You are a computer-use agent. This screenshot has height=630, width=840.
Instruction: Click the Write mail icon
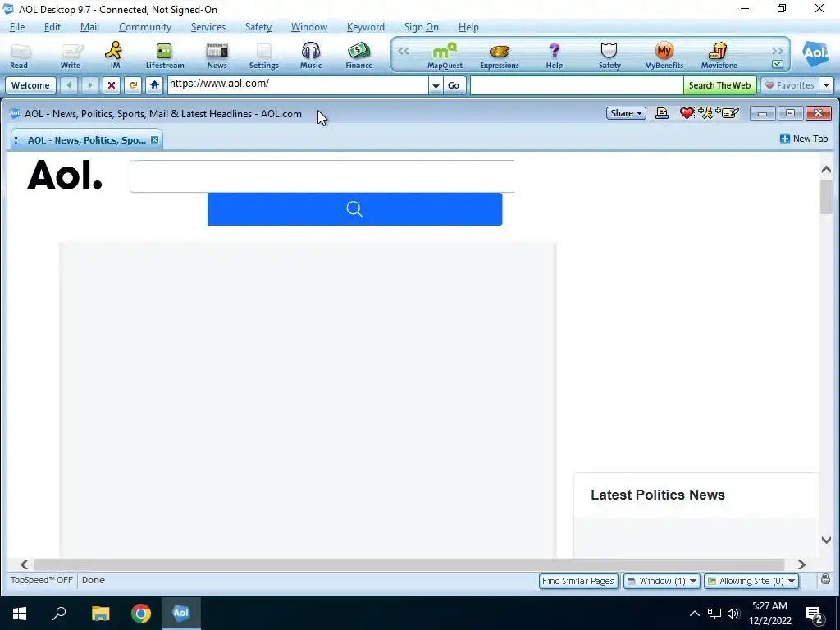point(71,56)
